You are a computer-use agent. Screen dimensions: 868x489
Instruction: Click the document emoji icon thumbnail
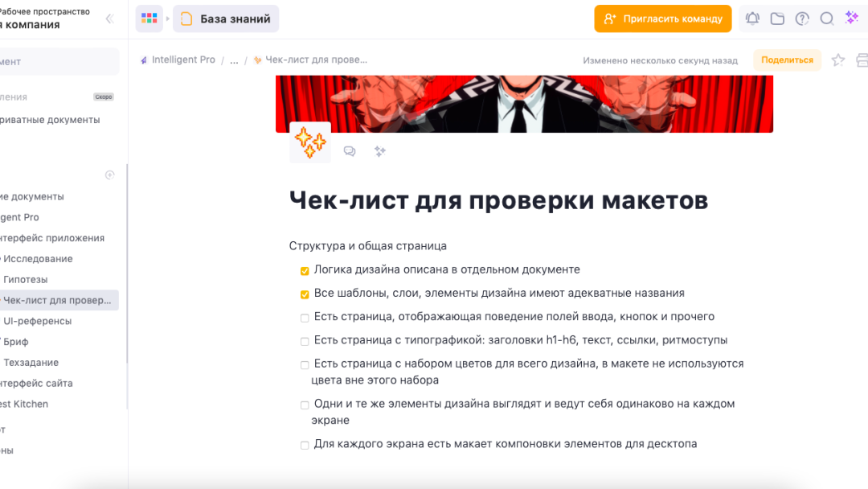[310, 142]
